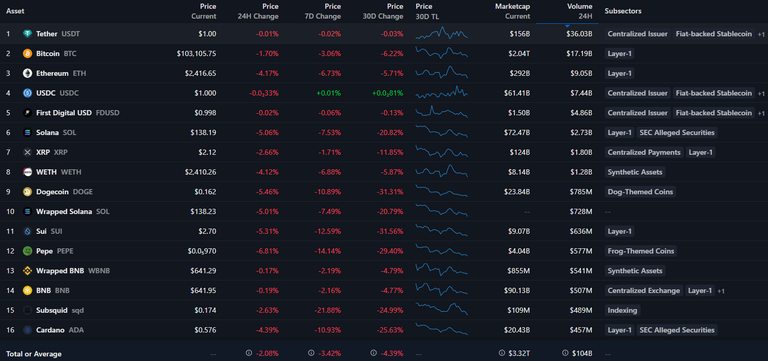Click the Solana logo icon
768x361 pixels.
[x=27, y=133]
